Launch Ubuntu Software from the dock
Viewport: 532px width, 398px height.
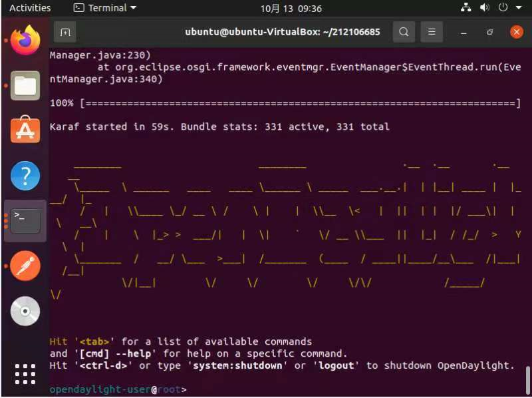click(x=25, y=130)
